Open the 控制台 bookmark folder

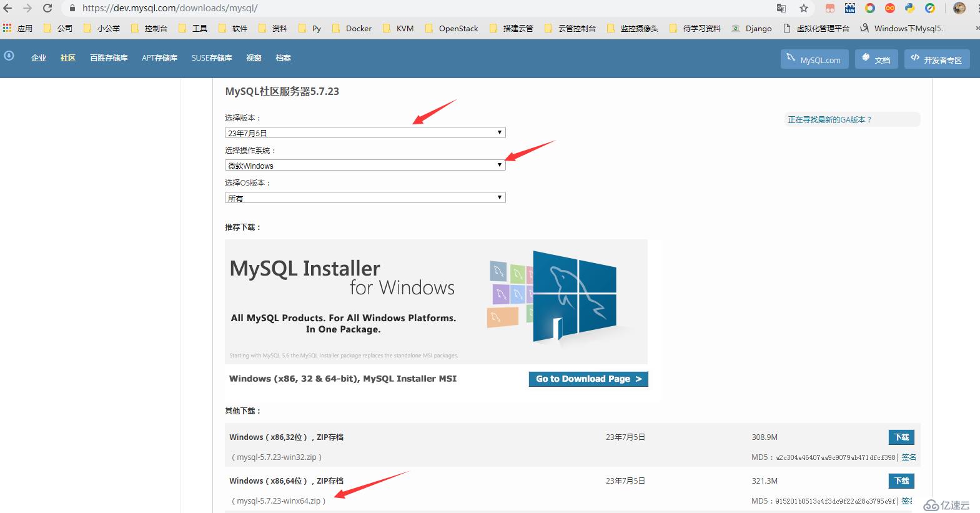click(150, 28)
